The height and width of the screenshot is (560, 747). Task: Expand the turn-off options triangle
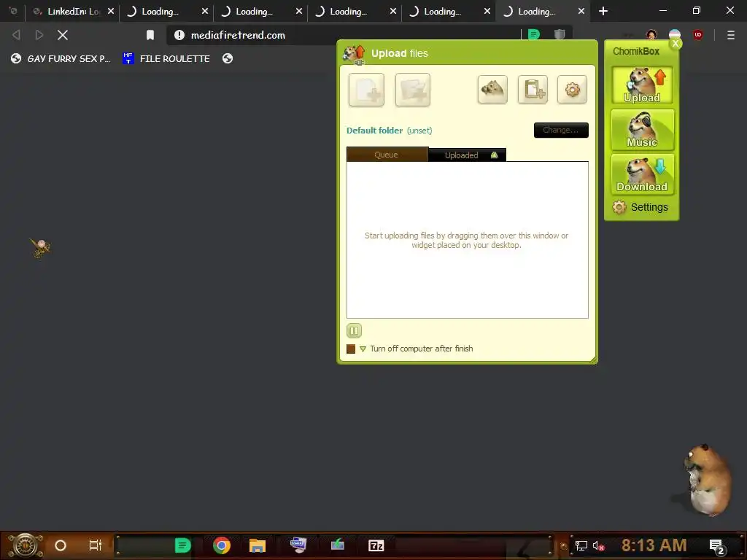[363, 349]
